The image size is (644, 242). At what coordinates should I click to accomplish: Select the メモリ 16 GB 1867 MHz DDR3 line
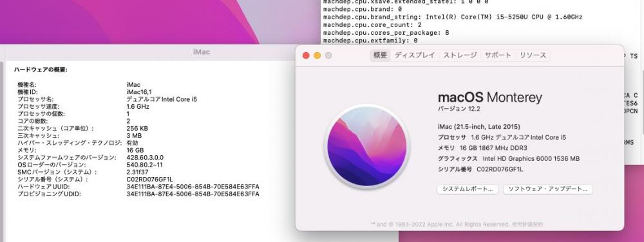click(482, 148)
